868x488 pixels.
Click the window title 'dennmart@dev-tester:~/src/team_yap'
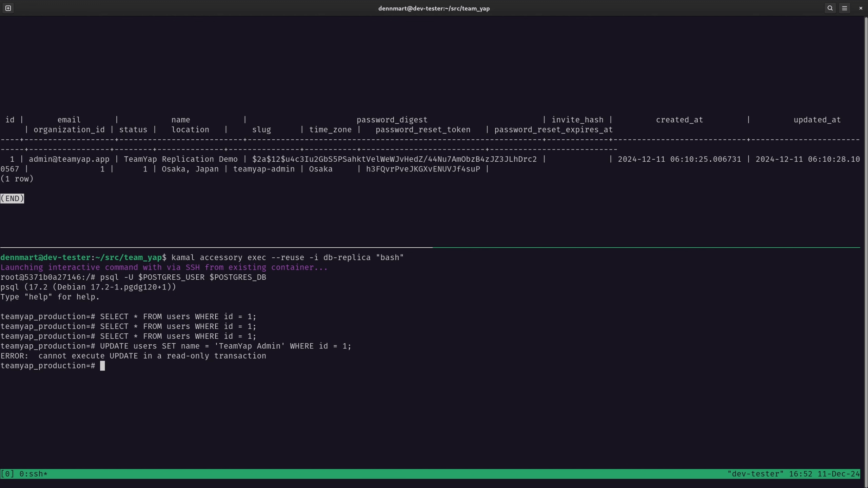(x=434, y=8)
